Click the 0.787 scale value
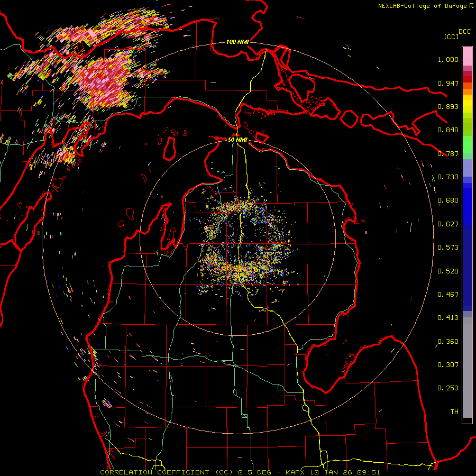The width and height of the screenshot is (476, 476). [448, 153]
